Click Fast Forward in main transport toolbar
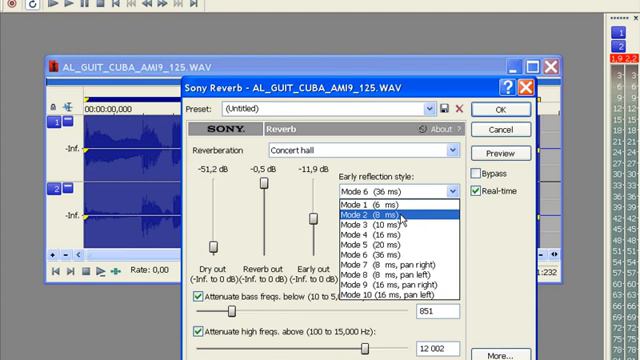The height and width of the screenshot is (360, 640). pos(162,4)
